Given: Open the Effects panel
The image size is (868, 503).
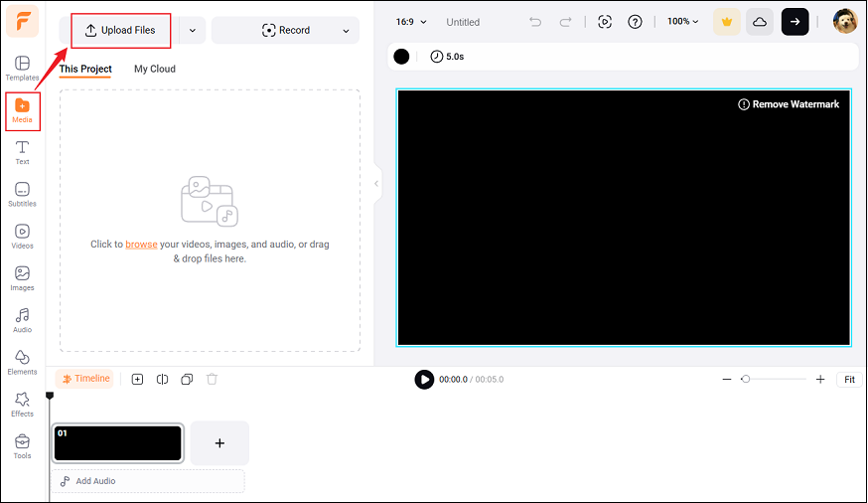Looking at the screenshot, I should [22, 404].
